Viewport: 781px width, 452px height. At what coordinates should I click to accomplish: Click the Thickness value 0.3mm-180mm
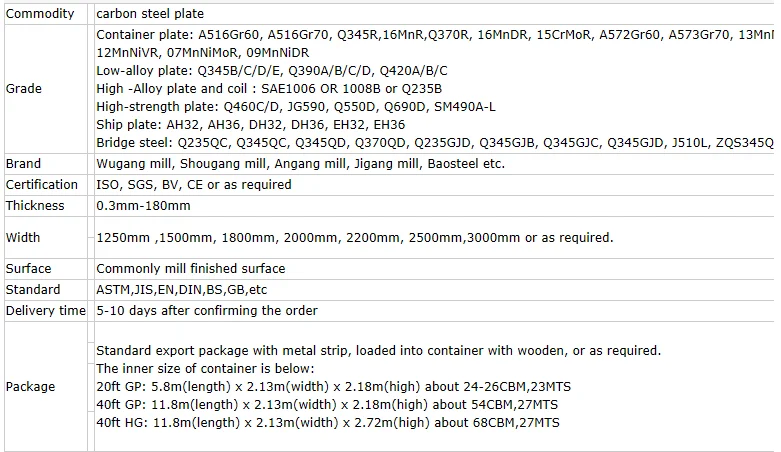coord(143,206)
